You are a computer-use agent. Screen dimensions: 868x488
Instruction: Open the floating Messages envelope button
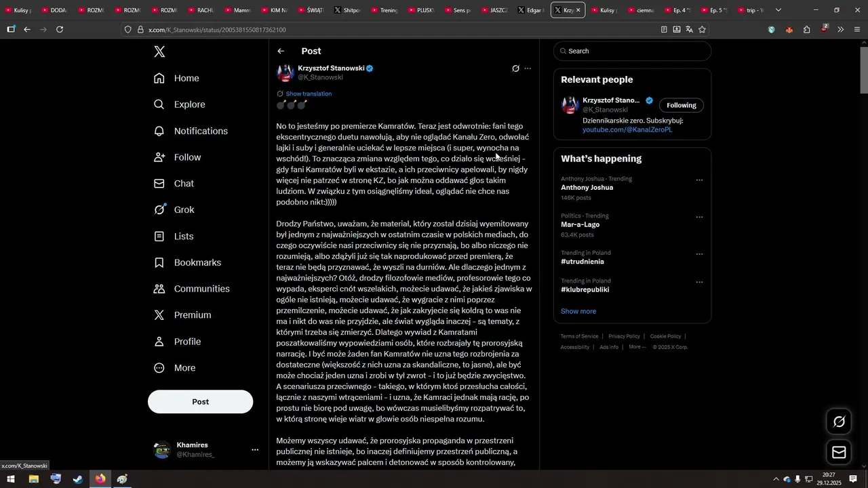839,452
